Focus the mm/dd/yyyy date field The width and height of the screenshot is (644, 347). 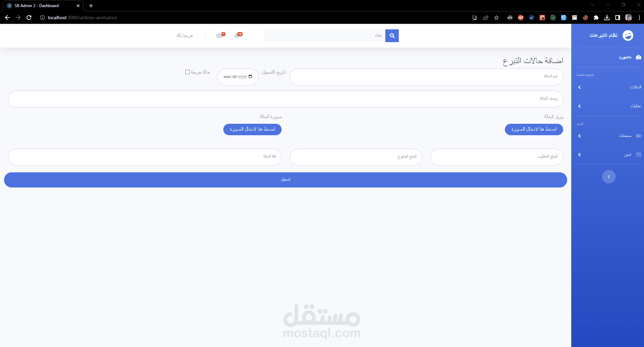point(238,77)
